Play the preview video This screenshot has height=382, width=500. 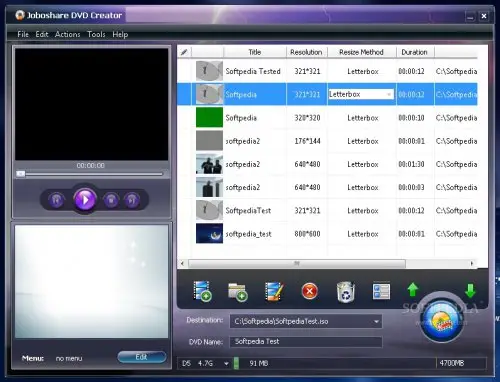click(85, 200)
